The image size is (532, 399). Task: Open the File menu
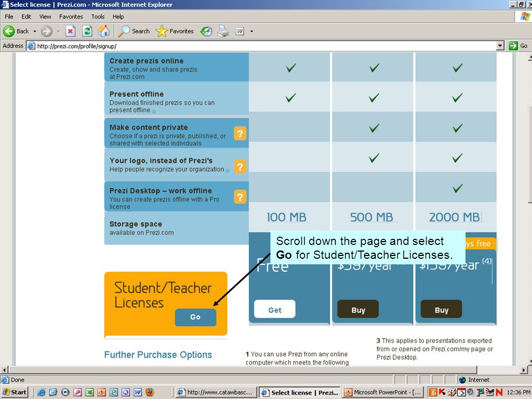click(x=9, y=17)
